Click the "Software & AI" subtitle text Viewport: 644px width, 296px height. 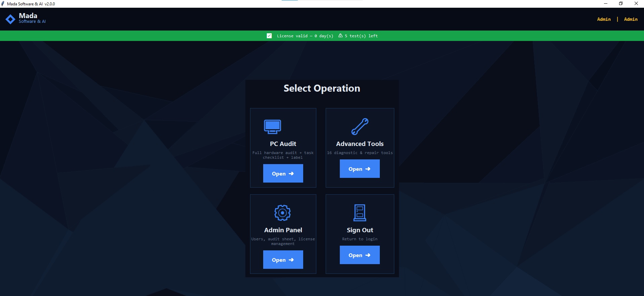[32, 21]
